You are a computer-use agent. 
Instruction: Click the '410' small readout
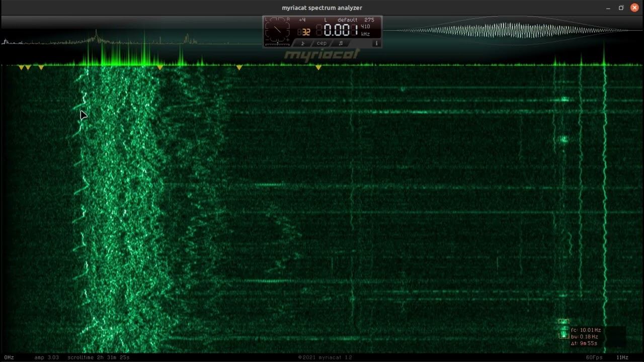coord(365,27)
